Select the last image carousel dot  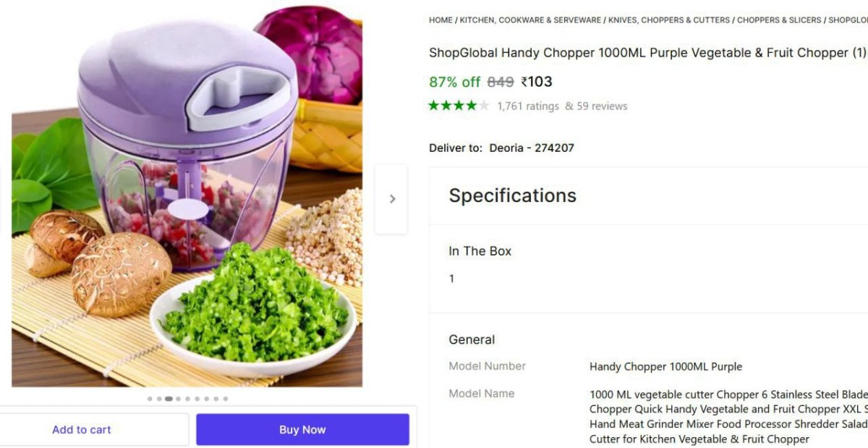point(225,399)
